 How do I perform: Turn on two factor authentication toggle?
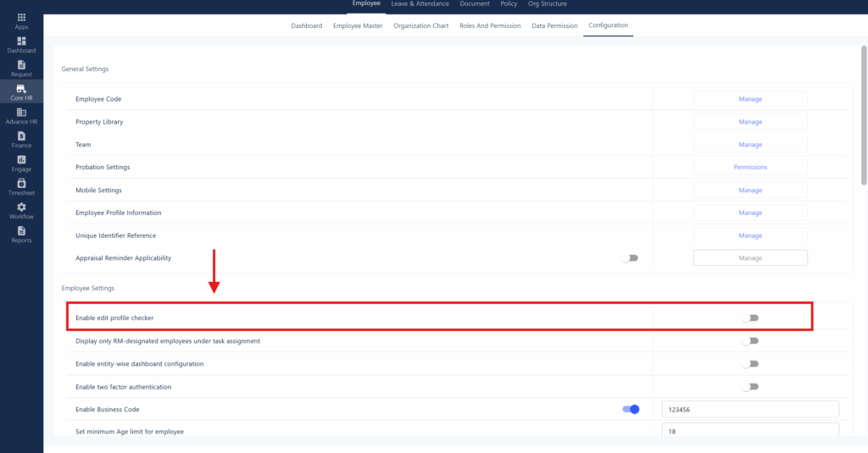click(x=749, y=387)
